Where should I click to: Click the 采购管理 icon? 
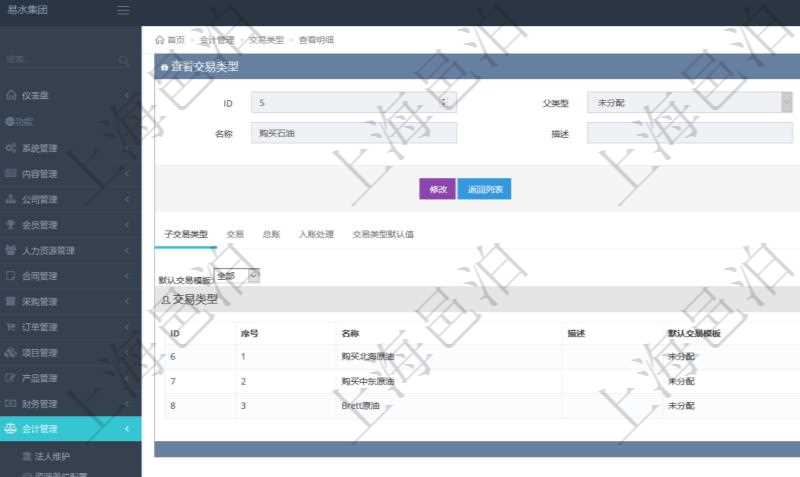11,301
